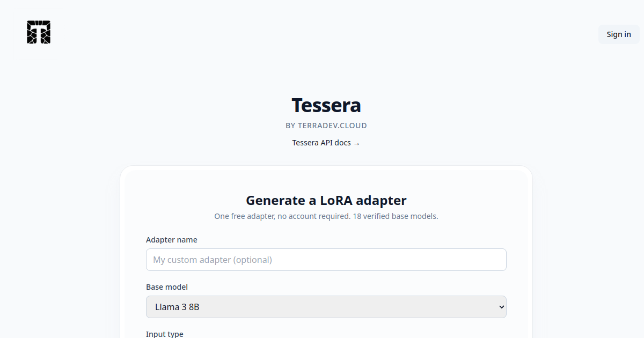
Task: Click the "no account required" phrase
Action: pos(313,216)
